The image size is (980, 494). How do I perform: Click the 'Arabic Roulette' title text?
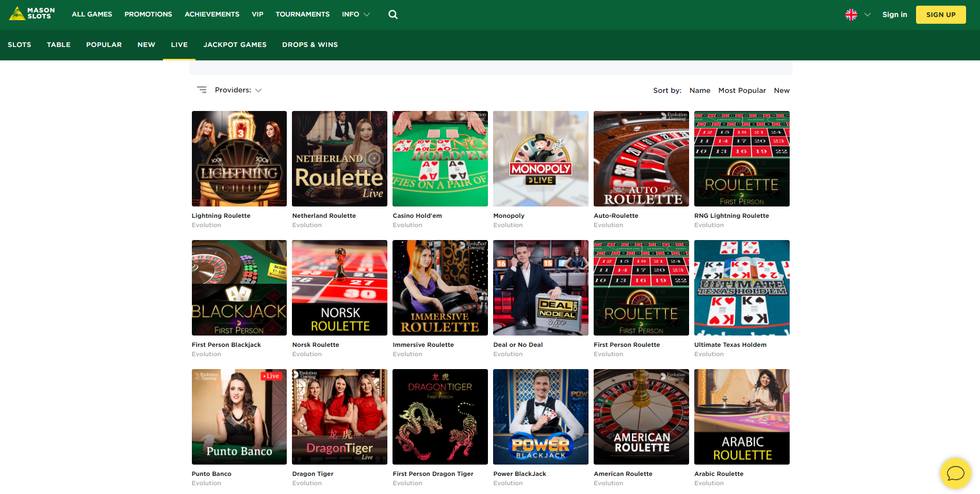(x=718, y=474)
